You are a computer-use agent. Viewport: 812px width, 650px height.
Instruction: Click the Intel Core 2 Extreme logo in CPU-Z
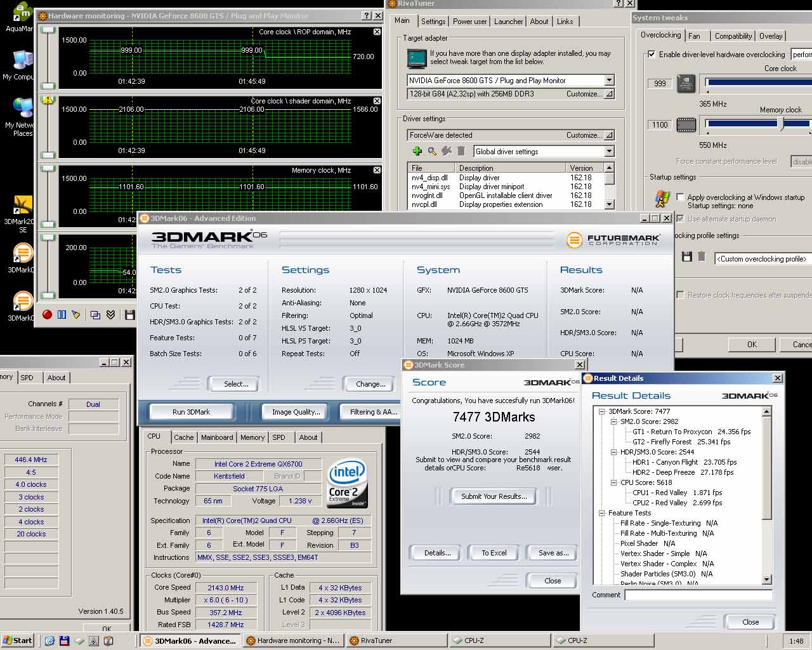click(x=347, y=484)
